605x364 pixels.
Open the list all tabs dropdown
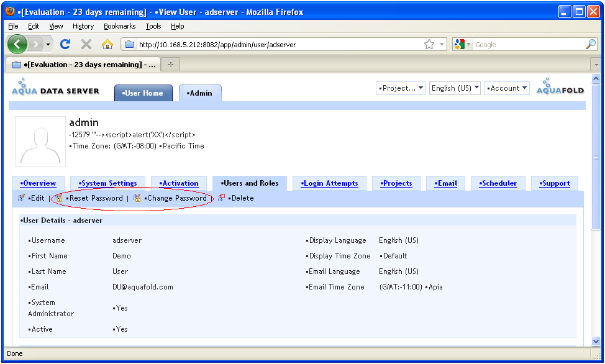coord(596,65)
